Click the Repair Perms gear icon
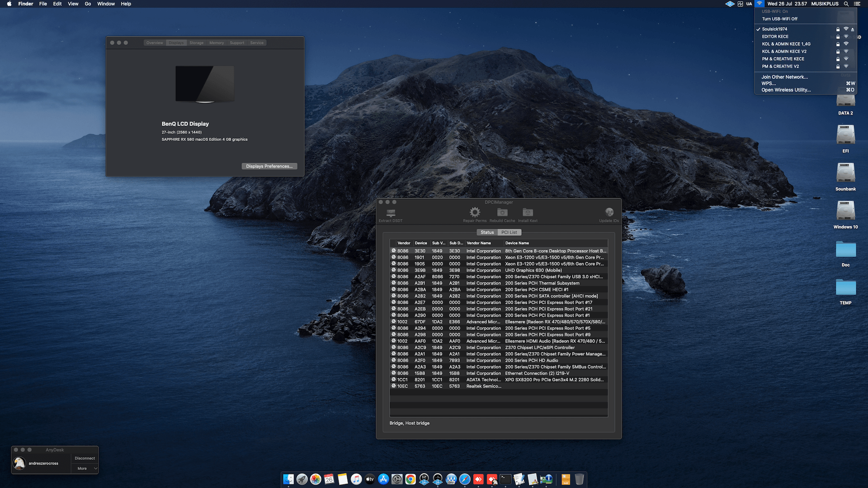This screenshot has height=488, width=868. click(x=475, y=212)
